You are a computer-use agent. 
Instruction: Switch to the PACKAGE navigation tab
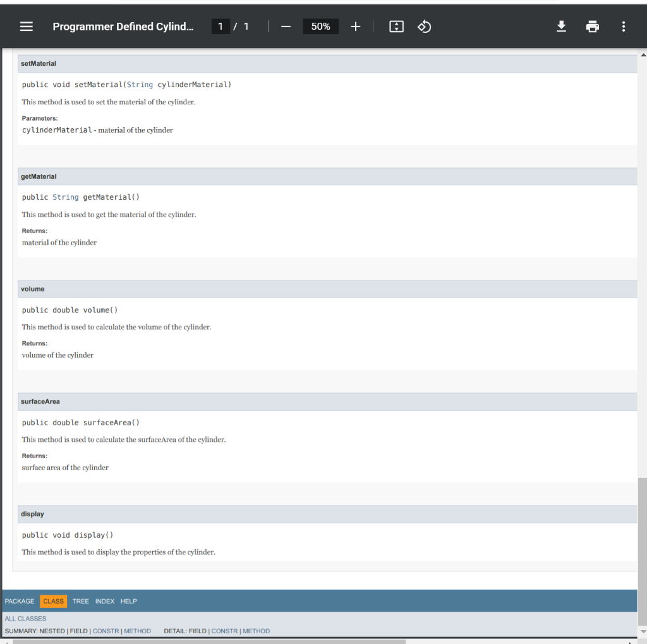(20, 601)
